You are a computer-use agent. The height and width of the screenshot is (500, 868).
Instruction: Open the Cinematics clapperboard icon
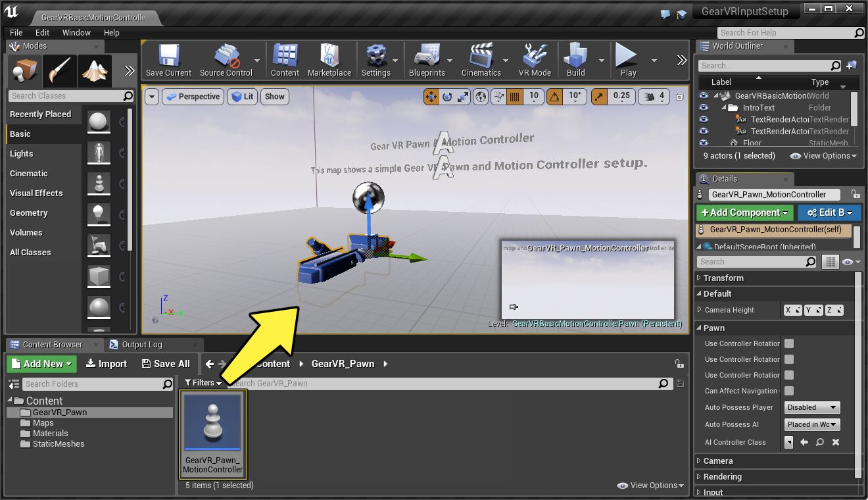pyautogui.click(x=481, y=57)
